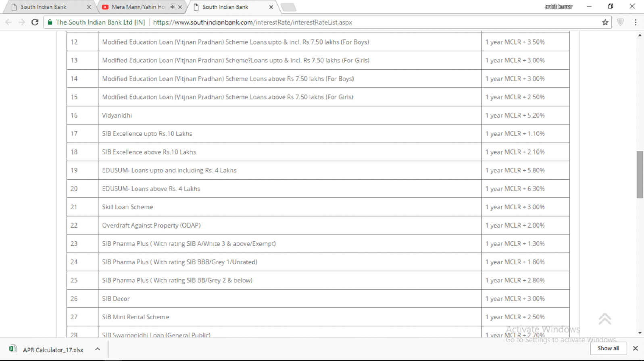The width and height of the screenshot is (644, 361).
Task: Close the first South Indian Bank tab
Action: click(x=89, y=7)
